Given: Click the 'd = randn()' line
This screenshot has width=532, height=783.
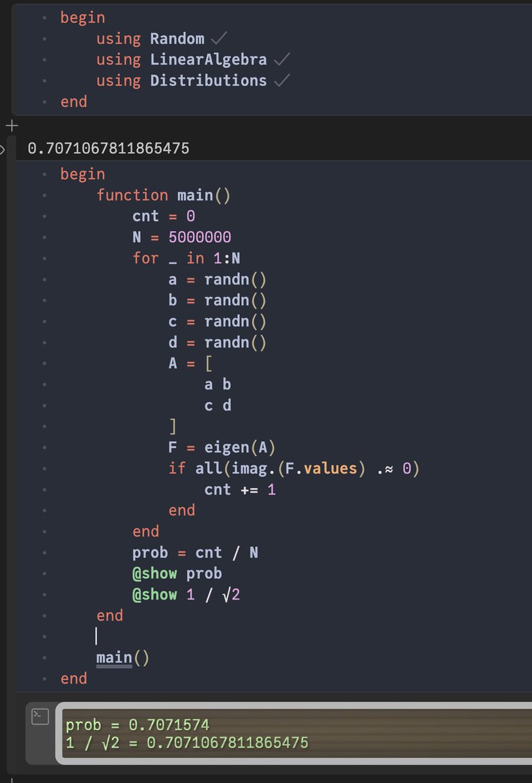Looking at the screenshot, I should click(218, 343).
